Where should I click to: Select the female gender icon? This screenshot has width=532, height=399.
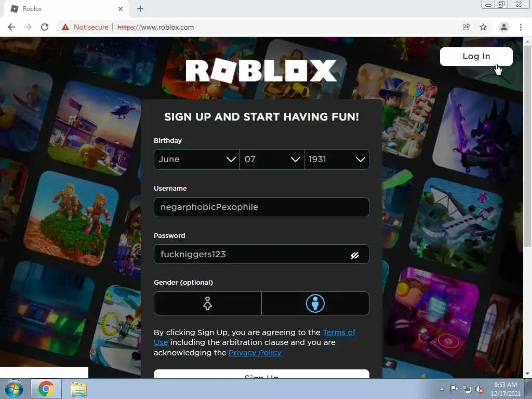[x=208, y=303]
